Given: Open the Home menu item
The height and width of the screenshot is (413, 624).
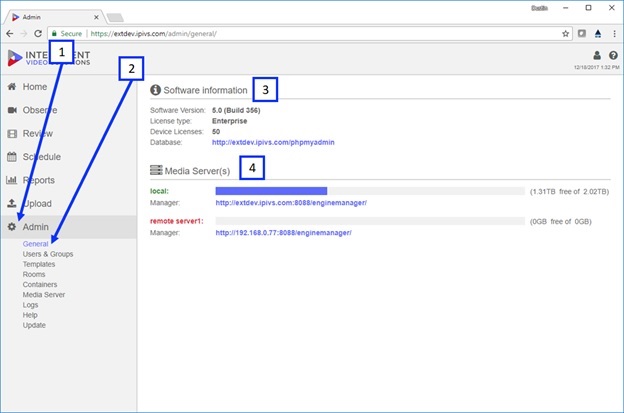Looking at the screenshot, I should click(35, 87).
